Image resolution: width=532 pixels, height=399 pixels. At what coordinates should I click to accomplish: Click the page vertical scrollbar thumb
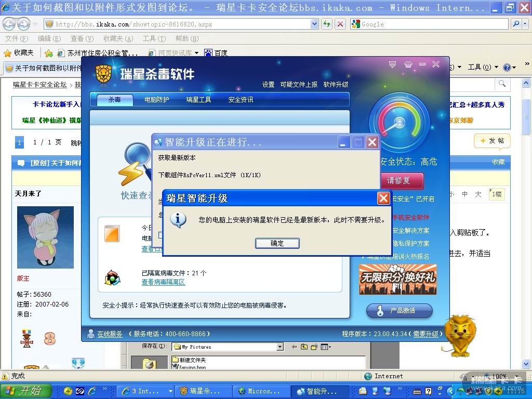coord(526,116)
